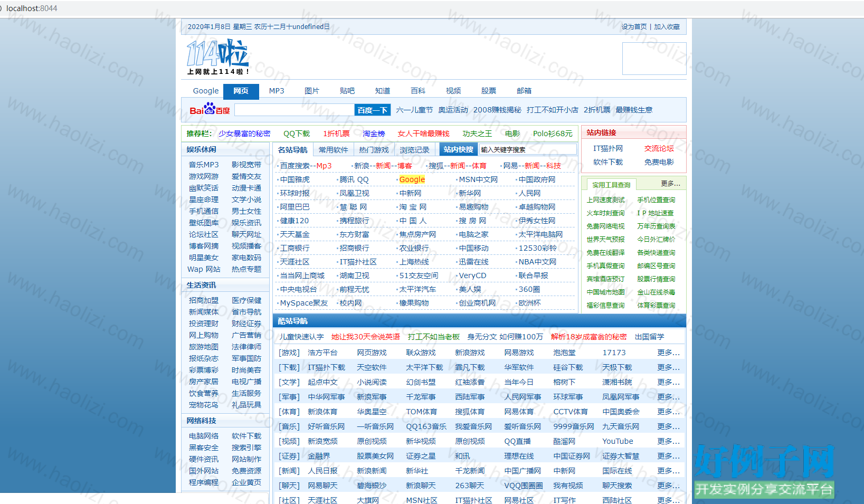Click the 百度一下 search button
This screenshot has width=864, height=504.
[x=373, y=110]
